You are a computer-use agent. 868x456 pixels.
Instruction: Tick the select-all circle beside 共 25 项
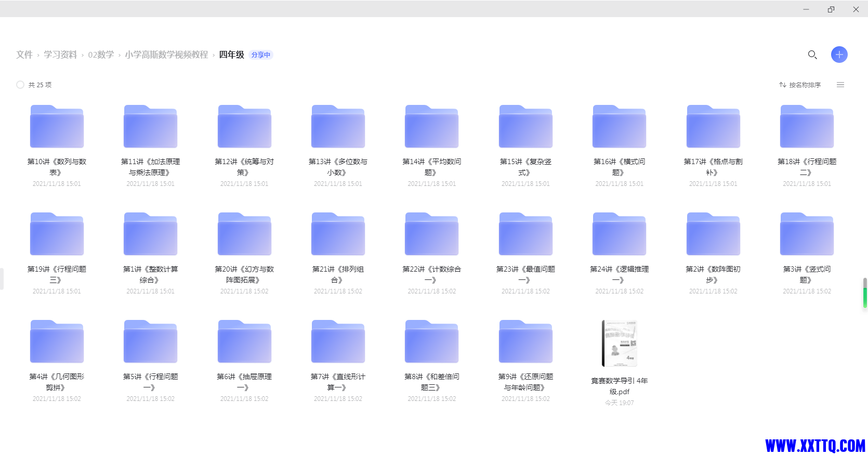pyautogui.click(x=20, y=85)
